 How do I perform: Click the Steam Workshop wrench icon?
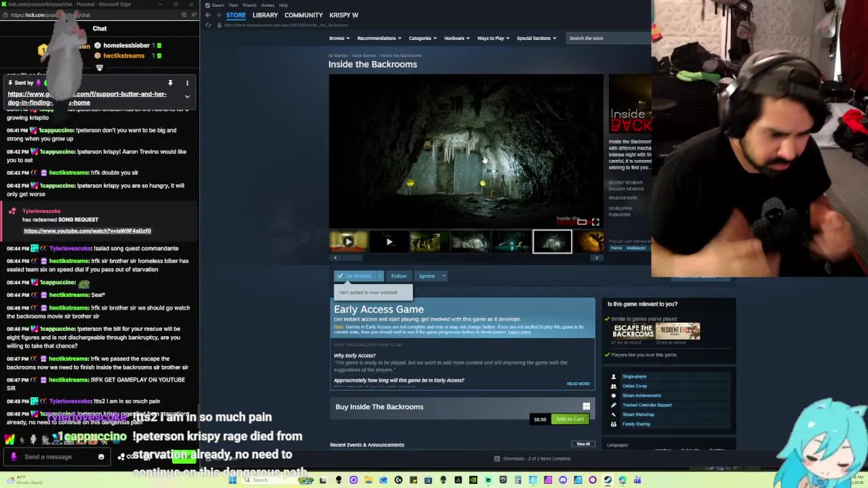coord(614,414)
